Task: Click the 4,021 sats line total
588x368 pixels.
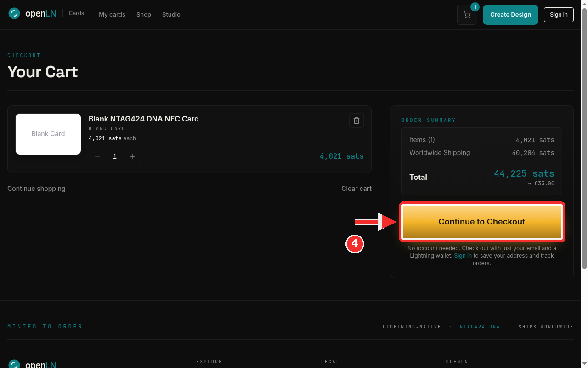Action: pyautogui.click(x=342, y=156)
